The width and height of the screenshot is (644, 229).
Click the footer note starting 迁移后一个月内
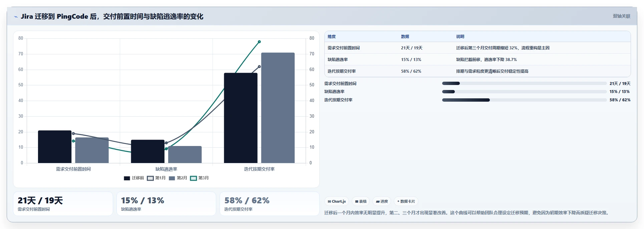467,213
